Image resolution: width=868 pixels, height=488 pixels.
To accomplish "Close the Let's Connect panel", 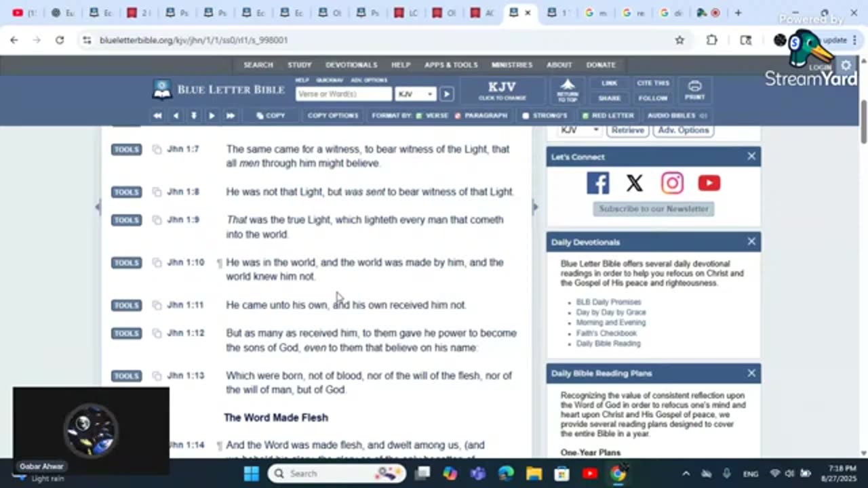I will click(x=751, y=157).
